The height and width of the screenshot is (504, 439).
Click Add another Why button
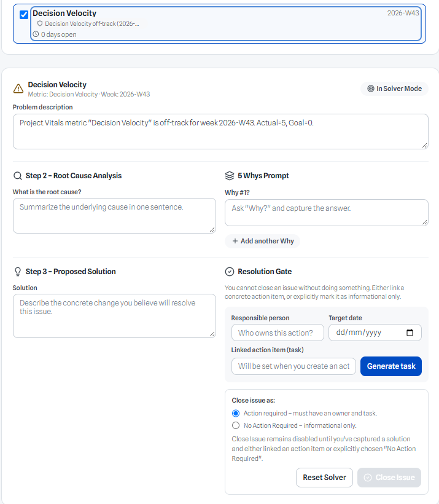[x=263, y=241]
